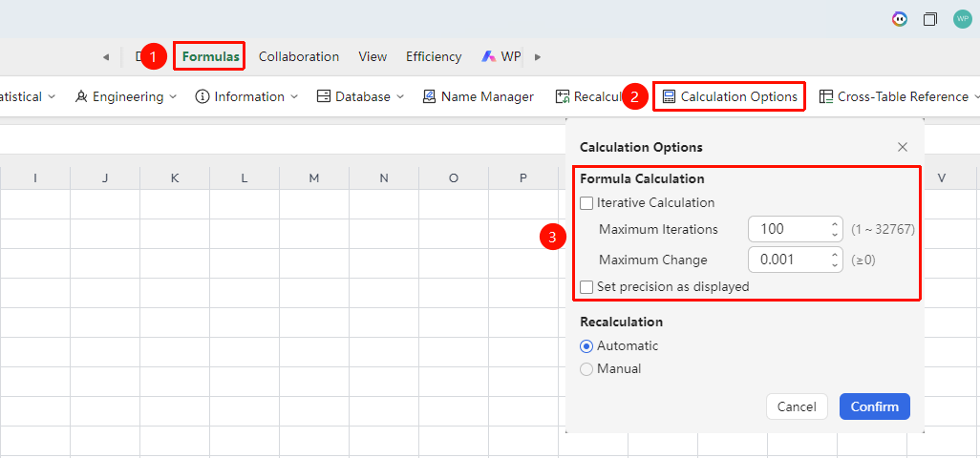
Task: Open the WPS AI tab
Action: tap(501, 57)
